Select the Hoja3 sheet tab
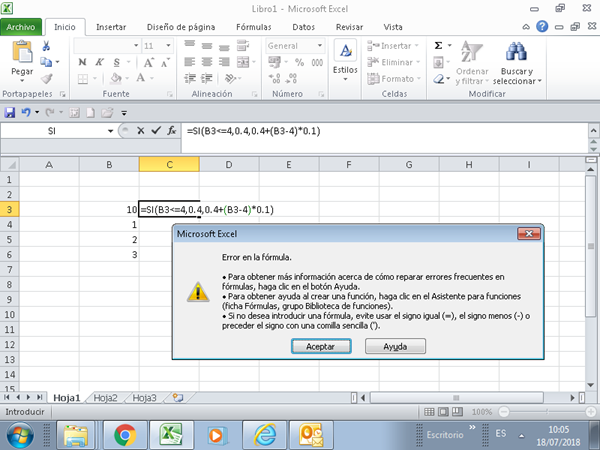600x450 pixels. (144, 398)
